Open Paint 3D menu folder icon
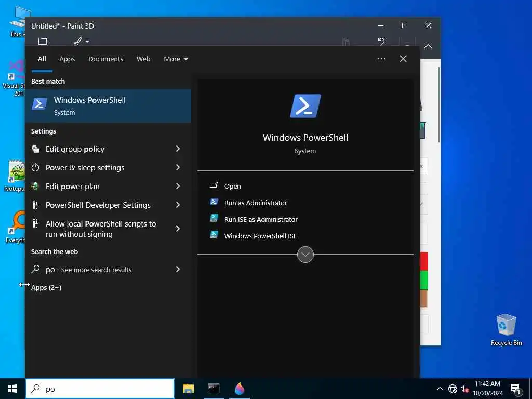 click(43, 42)
